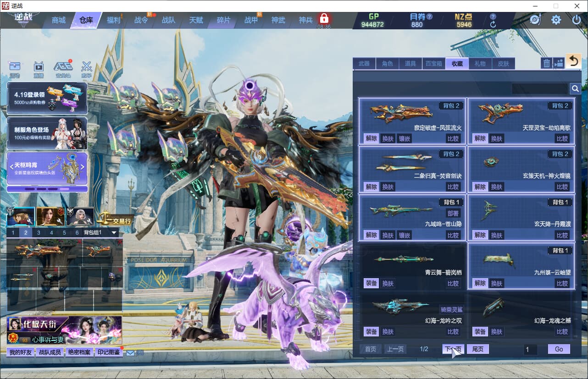Click the 玄策天机-神火煌镜 weapon image
The width and height of the screenshot is (588, 379).
tap(491, 162)
